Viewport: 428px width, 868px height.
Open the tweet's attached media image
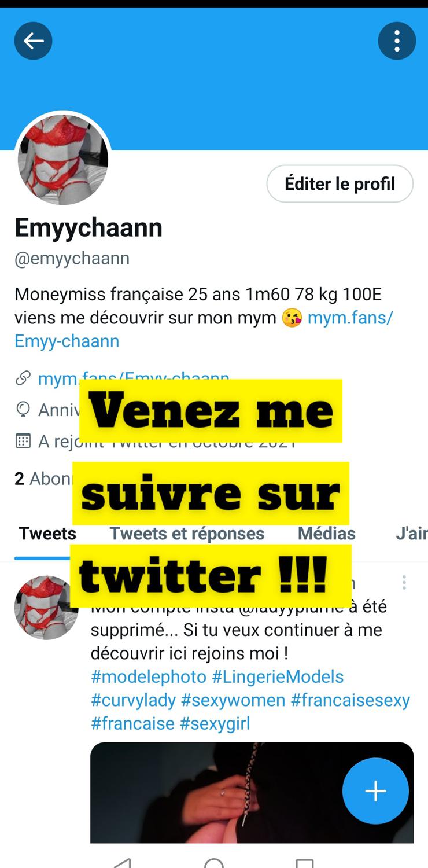pyautogui.click(x=252, y=792)
